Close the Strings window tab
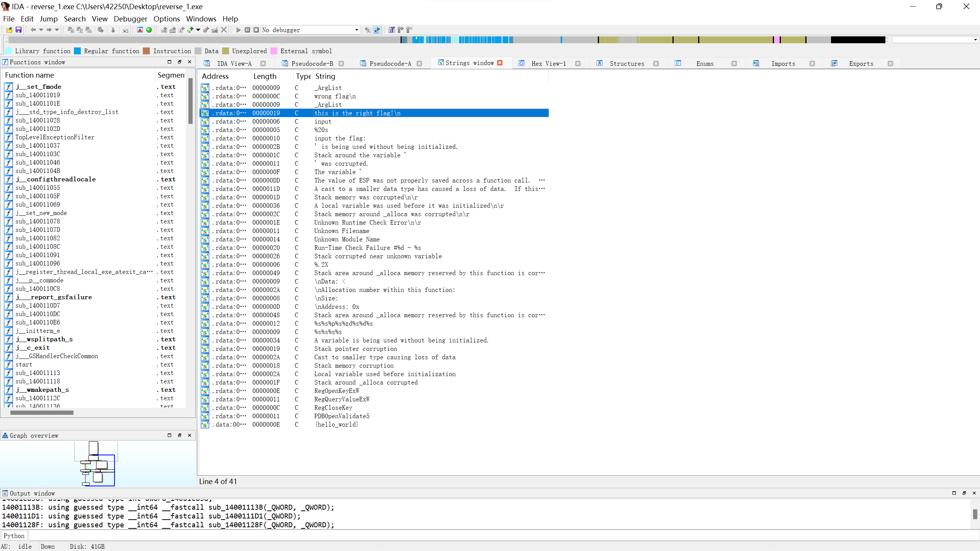 (x=500, y=63)
